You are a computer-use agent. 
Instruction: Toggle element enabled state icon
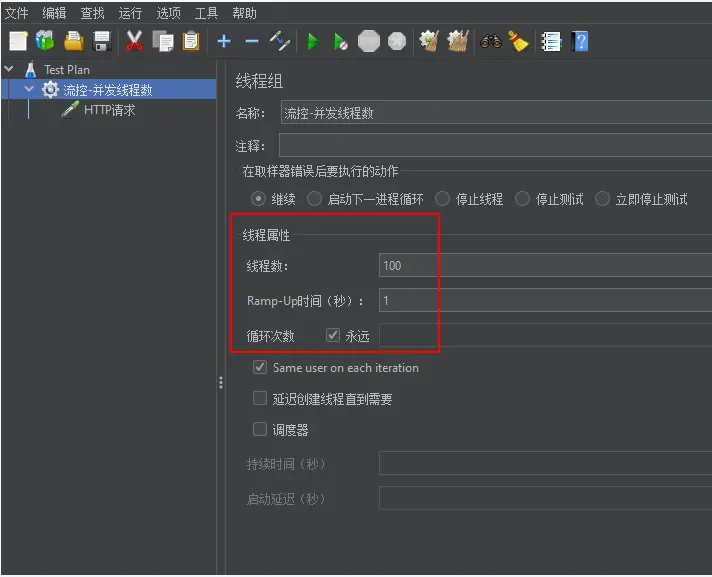click(280, 41)
